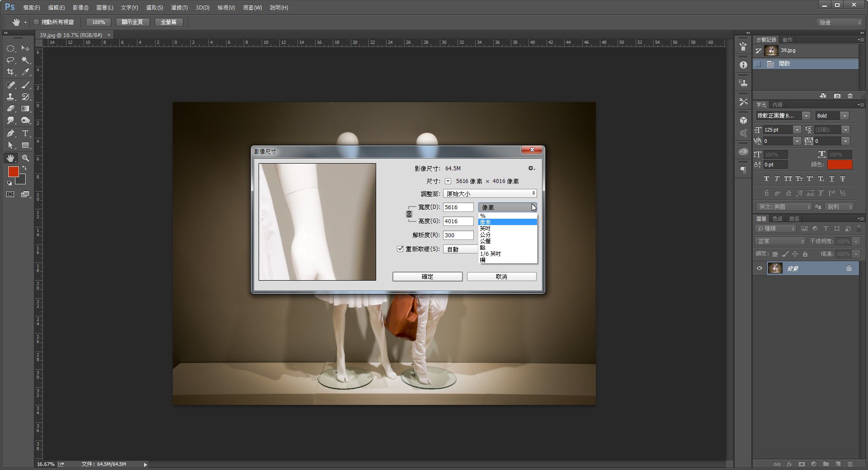Switch to the 動作 tab

(x=788, y=40)
